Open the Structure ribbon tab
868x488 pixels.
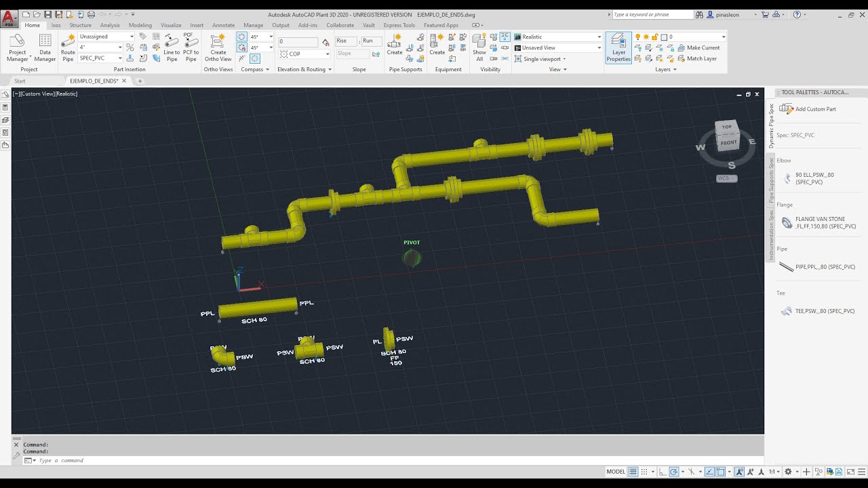coord(80,25)
